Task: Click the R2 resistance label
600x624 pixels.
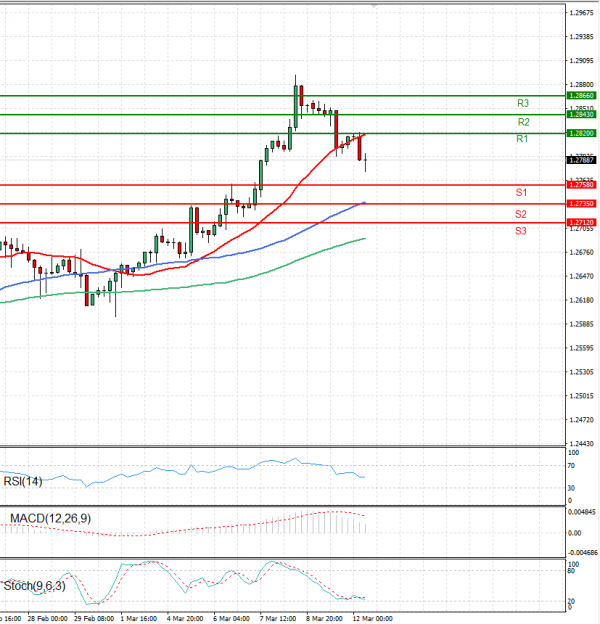Action: point(522,121)
